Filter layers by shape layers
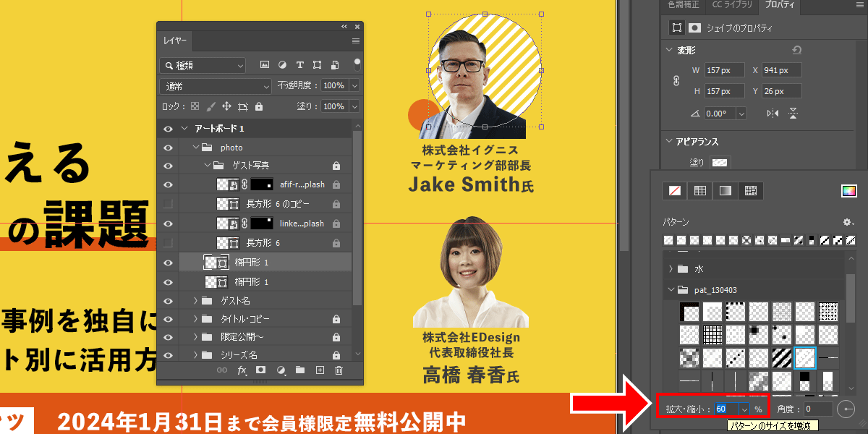Image resolution: width=868 pixels, height=434 pixels. (318, 65)
